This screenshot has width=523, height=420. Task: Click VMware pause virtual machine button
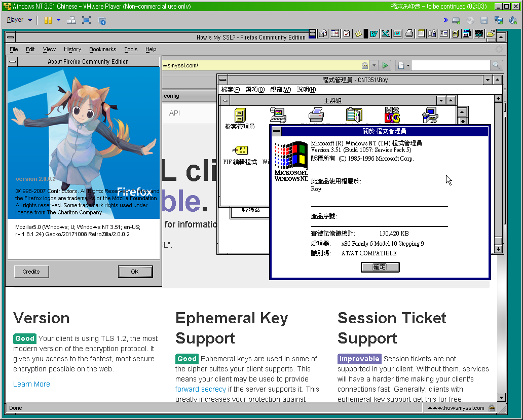click(48, 20)
